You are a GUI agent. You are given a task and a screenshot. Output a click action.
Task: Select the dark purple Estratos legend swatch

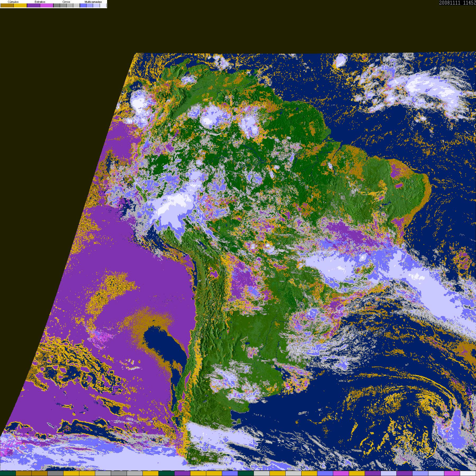point(34,5)
